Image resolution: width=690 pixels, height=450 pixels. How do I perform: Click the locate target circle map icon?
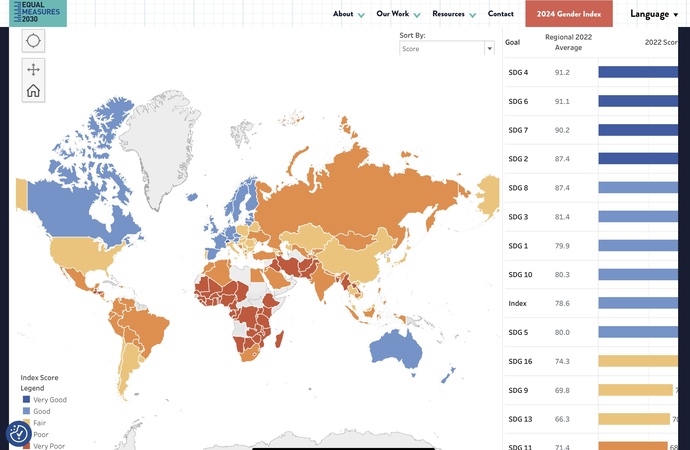33,41
